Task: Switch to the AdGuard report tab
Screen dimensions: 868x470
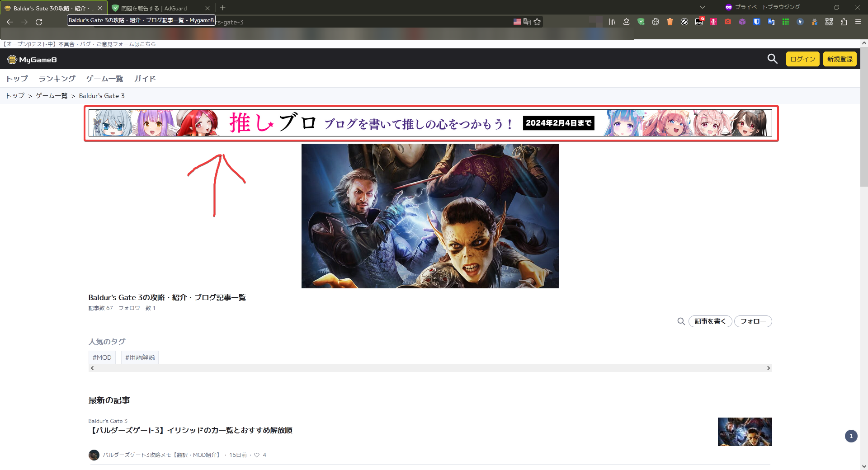Action: click(x=154, y=8)
